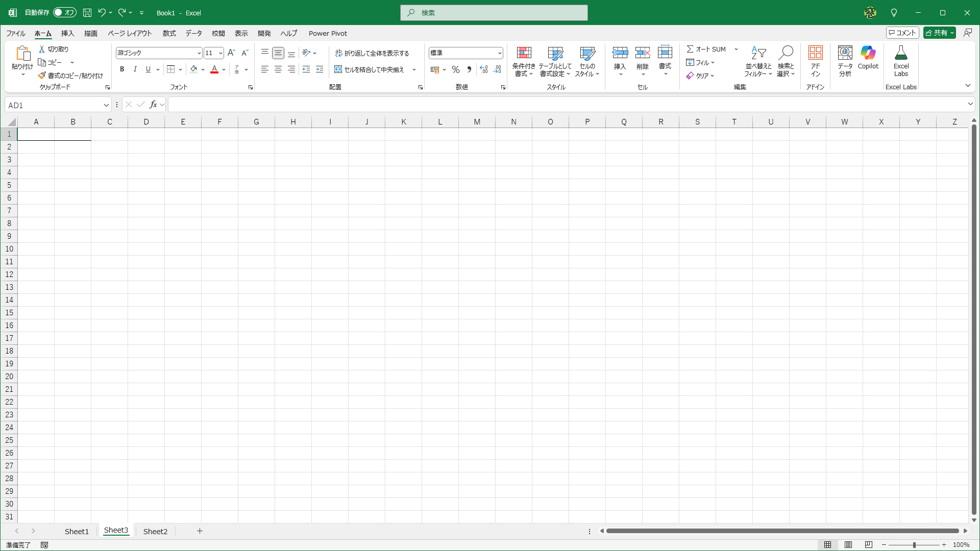Viewport: 980px width, 551px height.
Task: Open the font name dropdown
Action: point(199,53)
